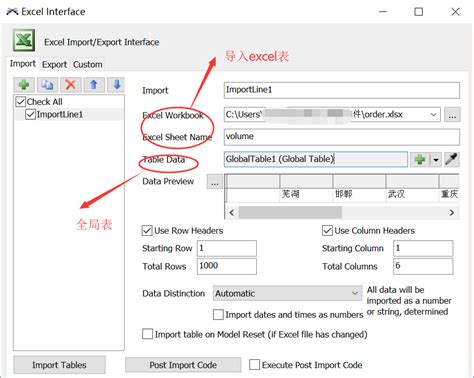This screenshot has width=474, height=378.
Task: Switch to the Custom tab
Action: (x=88, y=64)
